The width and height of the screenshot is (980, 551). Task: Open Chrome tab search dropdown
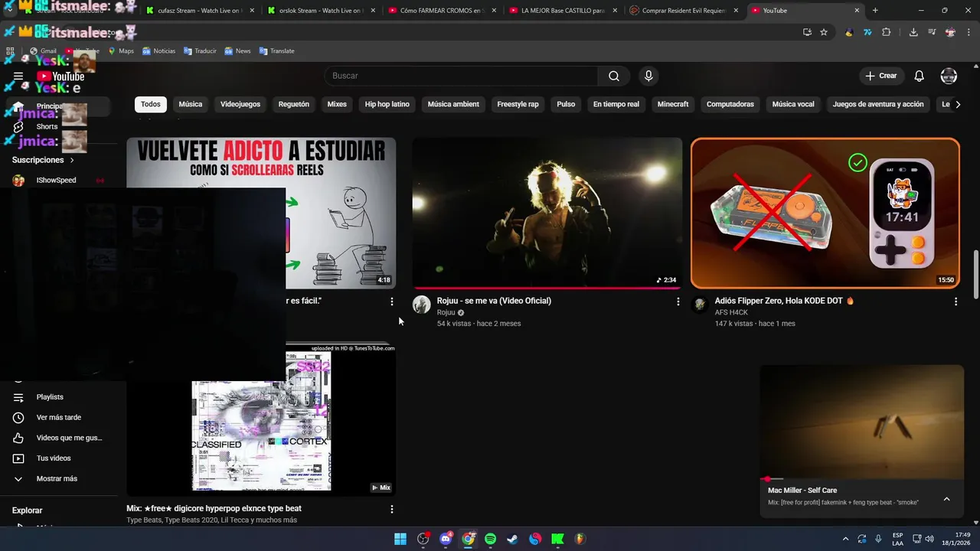(9, 11)
